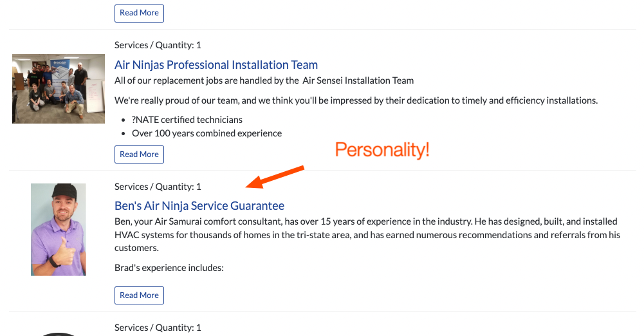Select the ?NATE certified technicians bullet

pos(187,120)
